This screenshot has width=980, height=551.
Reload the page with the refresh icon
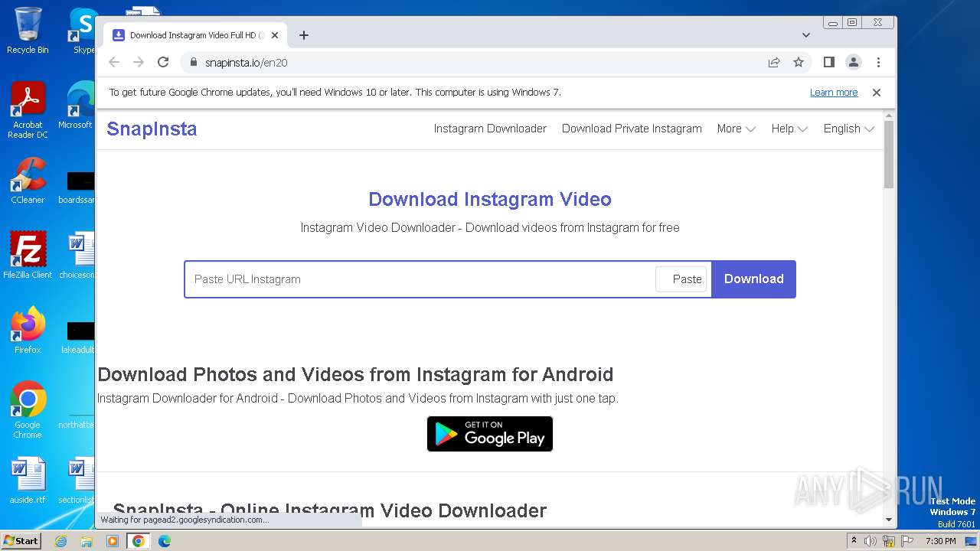[163, 62]
